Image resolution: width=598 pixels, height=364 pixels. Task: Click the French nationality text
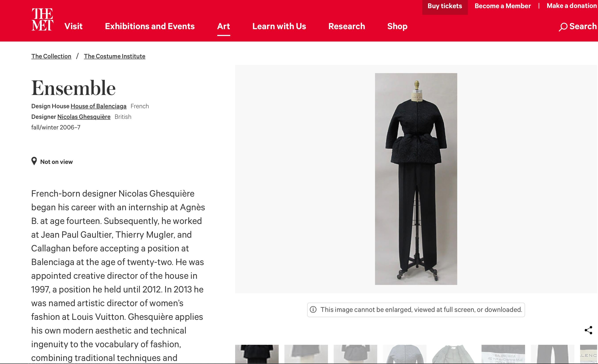(x=140, y=106)
